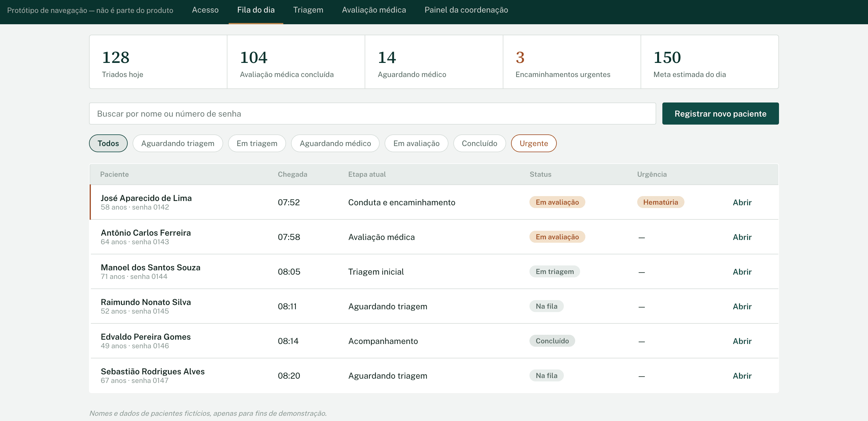Click the Acompanhamento stage text
This screenshot has height=421, width=868.
[383, 341]
